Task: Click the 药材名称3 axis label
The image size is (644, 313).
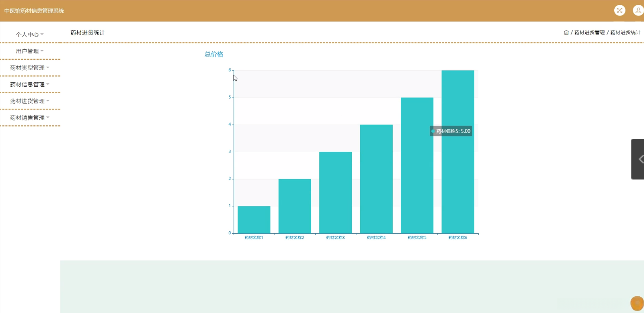Action: click(335, 238)
